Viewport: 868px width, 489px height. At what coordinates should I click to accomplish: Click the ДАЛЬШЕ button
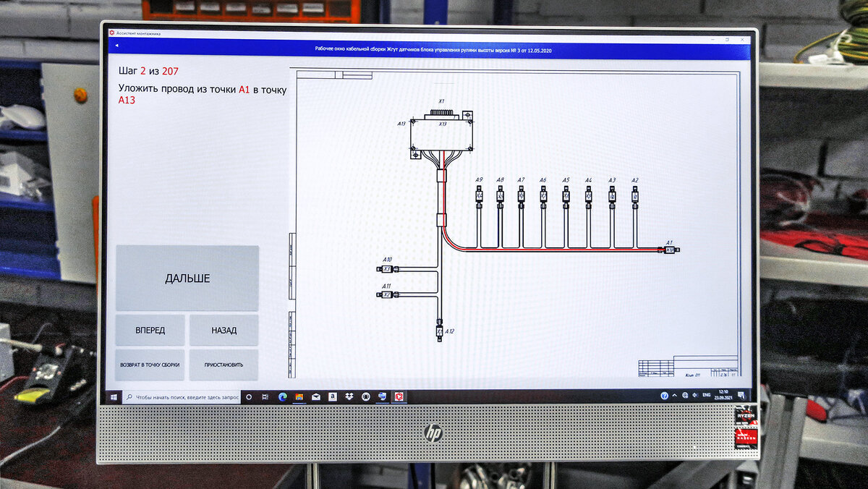click(x=187, y=278)
